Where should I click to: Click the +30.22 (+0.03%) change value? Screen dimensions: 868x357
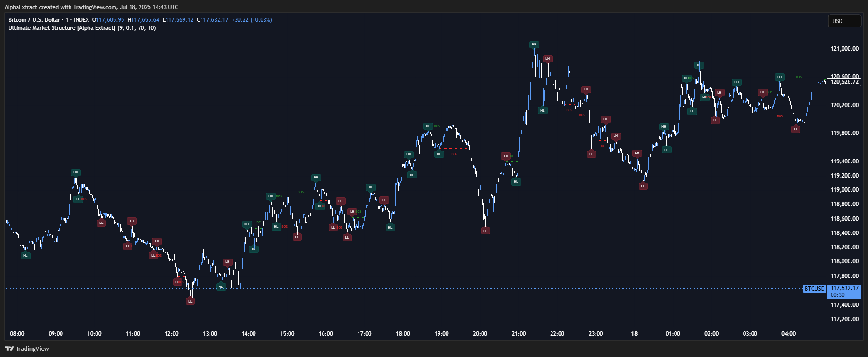pyautogui.click(x=252, y=20)
